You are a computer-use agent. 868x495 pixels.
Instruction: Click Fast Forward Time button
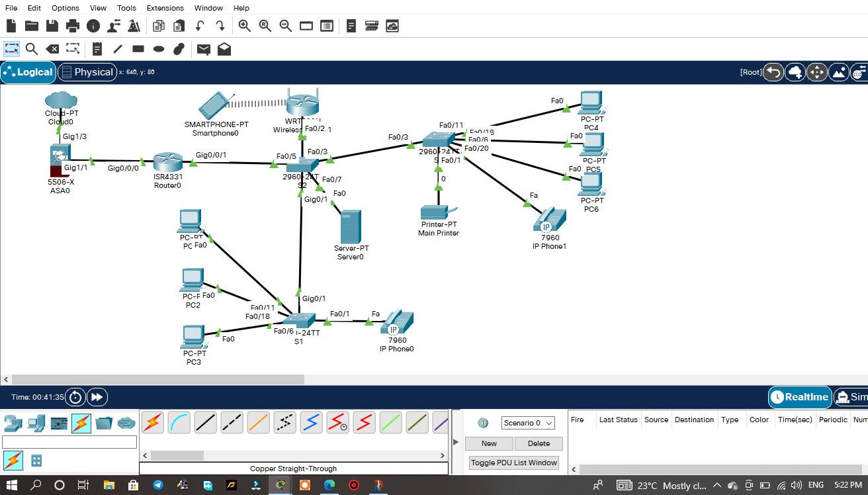(97, 397)
